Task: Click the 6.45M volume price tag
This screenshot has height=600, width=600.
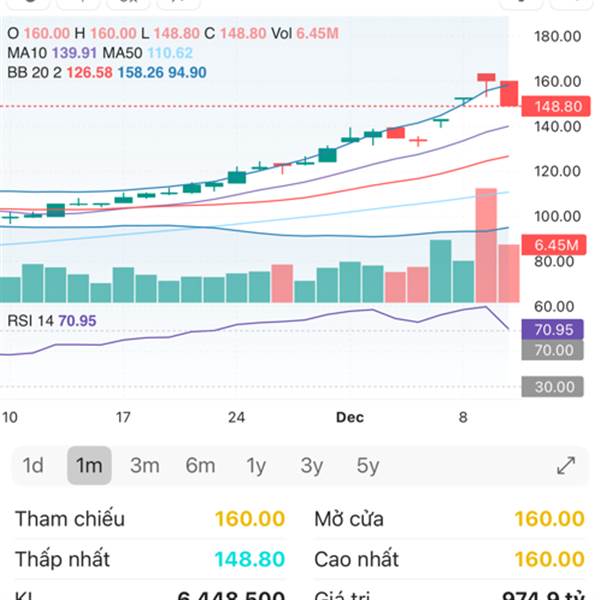Action: click(x=551, y=244)
